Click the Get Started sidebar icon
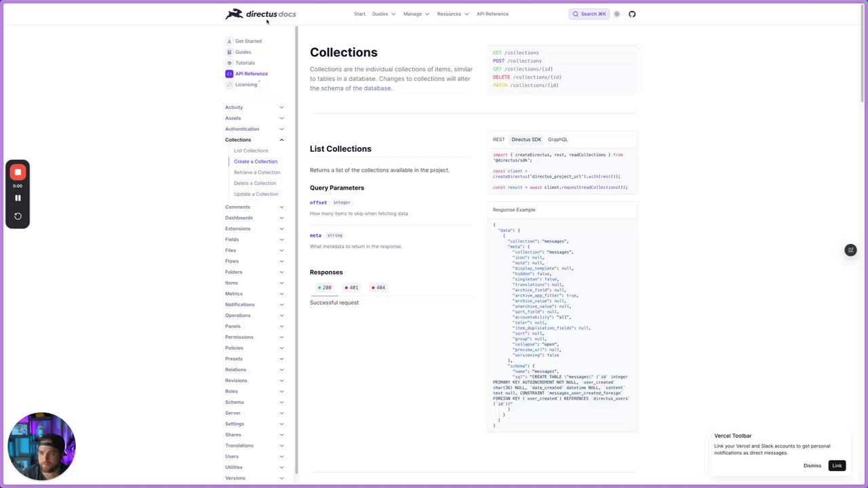 (229, 41)
